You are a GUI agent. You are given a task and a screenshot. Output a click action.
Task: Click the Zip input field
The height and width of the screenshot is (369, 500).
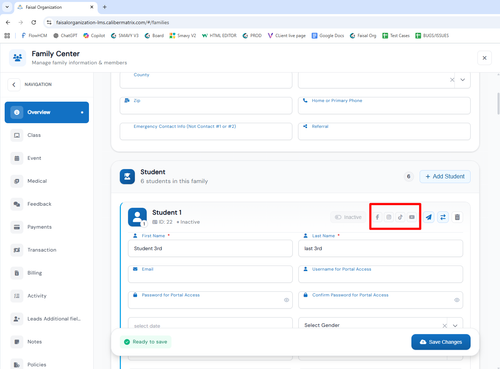[x=206, y=106]
